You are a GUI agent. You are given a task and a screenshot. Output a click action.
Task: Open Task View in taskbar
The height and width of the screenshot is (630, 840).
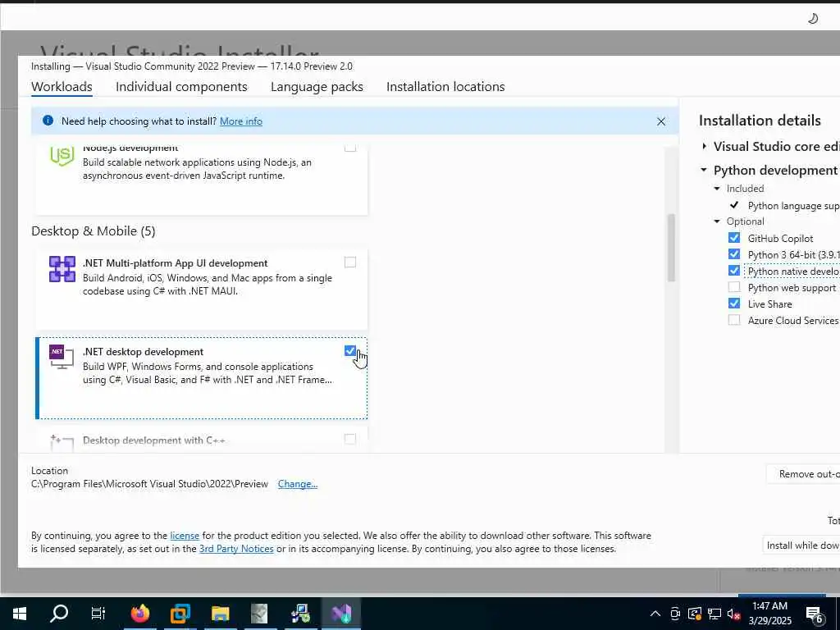(x=98, y=613)
